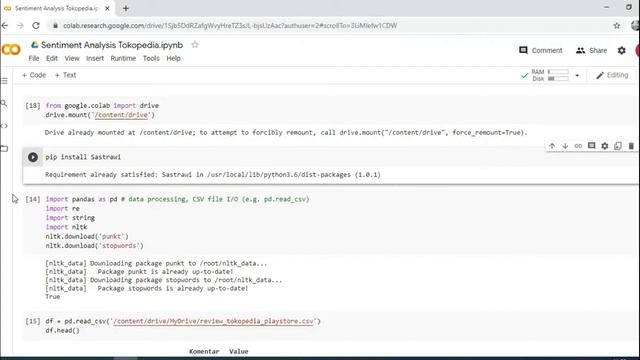
Task: Click the 'True' output of cell 14
Action: [x=53, y=297]
